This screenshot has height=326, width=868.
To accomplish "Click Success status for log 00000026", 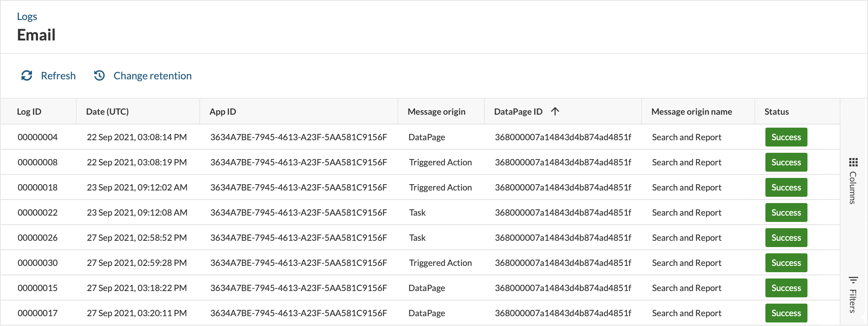I will click(786, 238).
